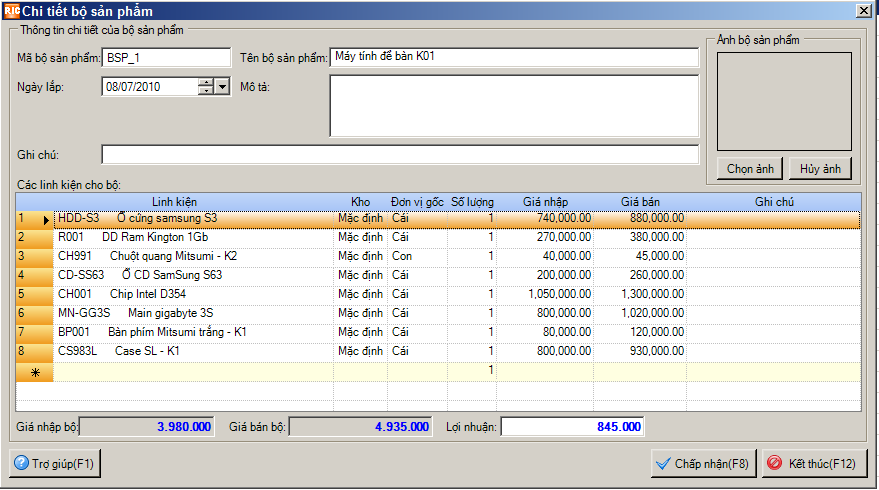Click the Linh kiện column header
The height and width of the screenshot is (490, 879).
tap(174, 202)
